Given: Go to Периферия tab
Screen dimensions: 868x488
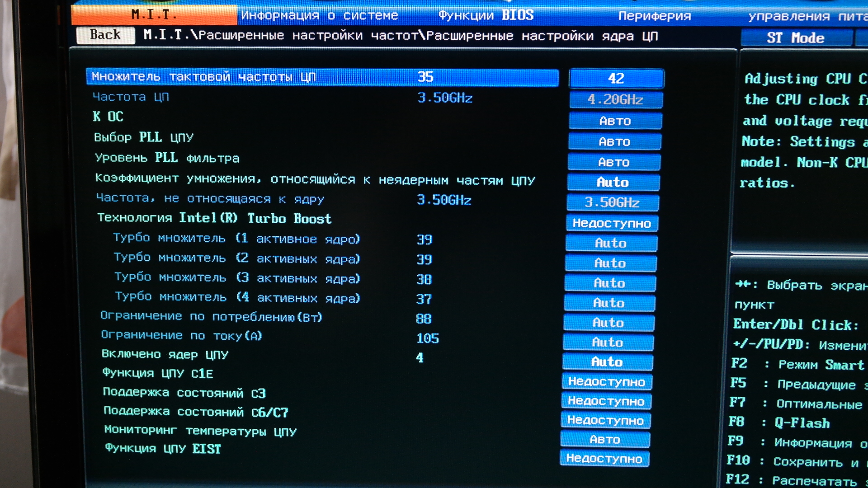Looking at the screenshot, I should (654, 16).
